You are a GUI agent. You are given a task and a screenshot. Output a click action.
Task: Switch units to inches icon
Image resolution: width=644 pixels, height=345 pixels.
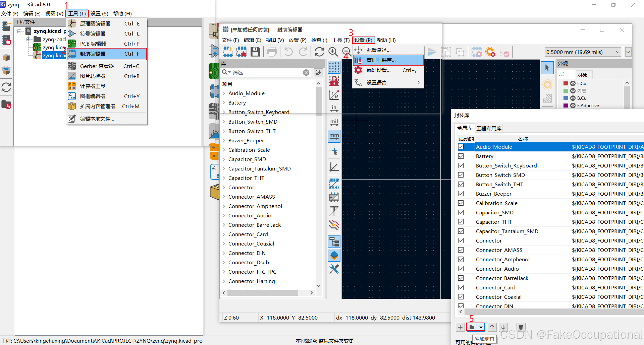(x=334, y=108)
